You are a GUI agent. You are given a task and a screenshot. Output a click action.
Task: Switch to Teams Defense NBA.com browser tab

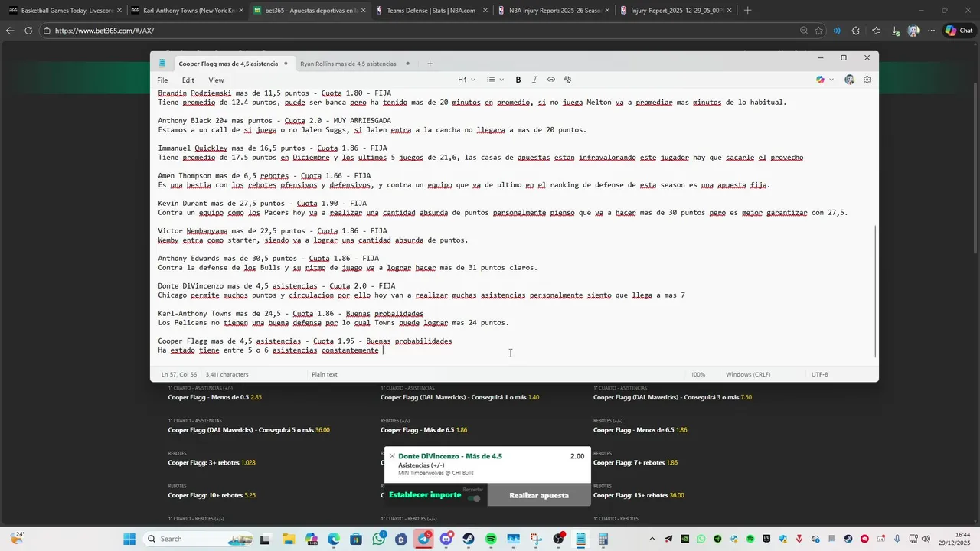point(431,11)
